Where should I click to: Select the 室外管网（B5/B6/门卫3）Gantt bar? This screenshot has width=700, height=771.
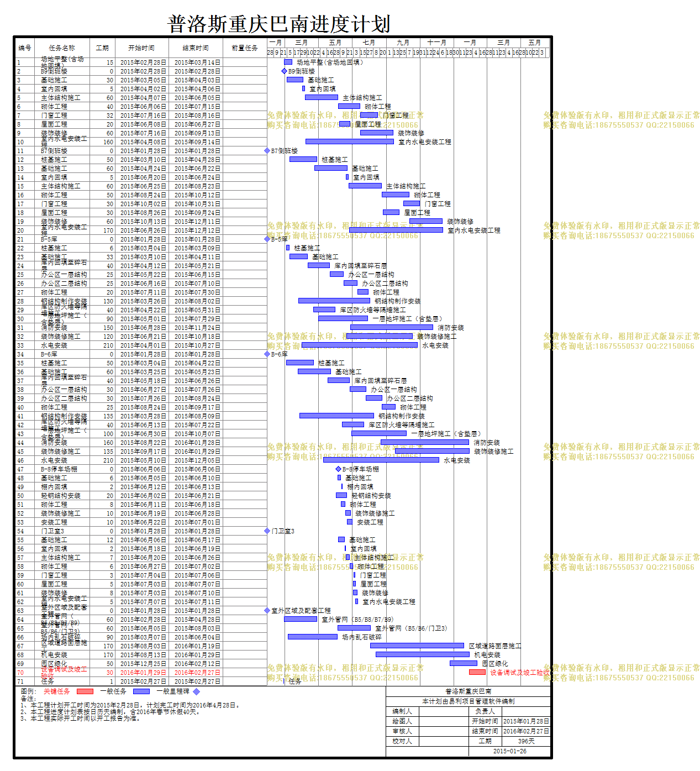pos(354,628)
